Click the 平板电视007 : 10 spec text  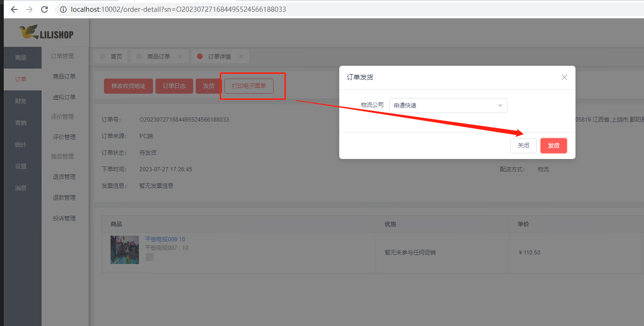(167, 248)
